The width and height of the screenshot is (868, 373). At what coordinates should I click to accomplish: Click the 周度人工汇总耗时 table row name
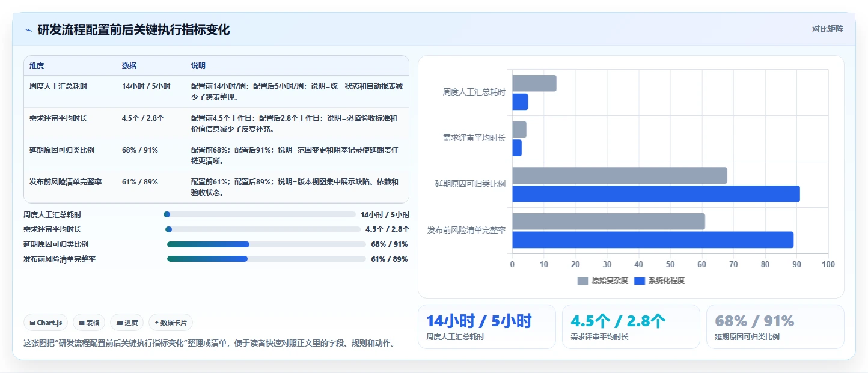pyautogui.click(x=58, y=86)
